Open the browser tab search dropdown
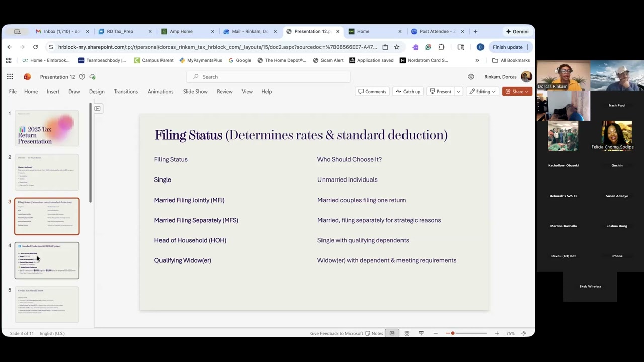 17,31
